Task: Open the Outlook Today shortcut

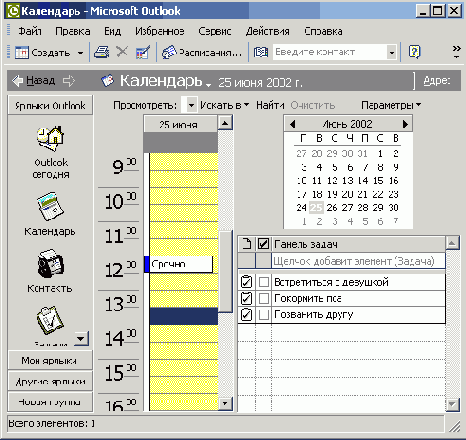Action: (51, 152)
